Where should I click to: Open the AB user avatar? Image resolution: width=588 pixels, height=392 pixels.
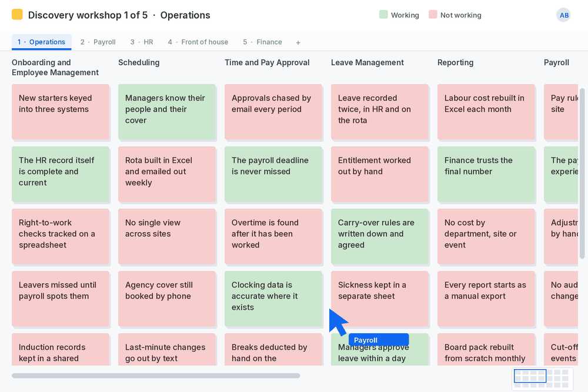tap(564, 15)
